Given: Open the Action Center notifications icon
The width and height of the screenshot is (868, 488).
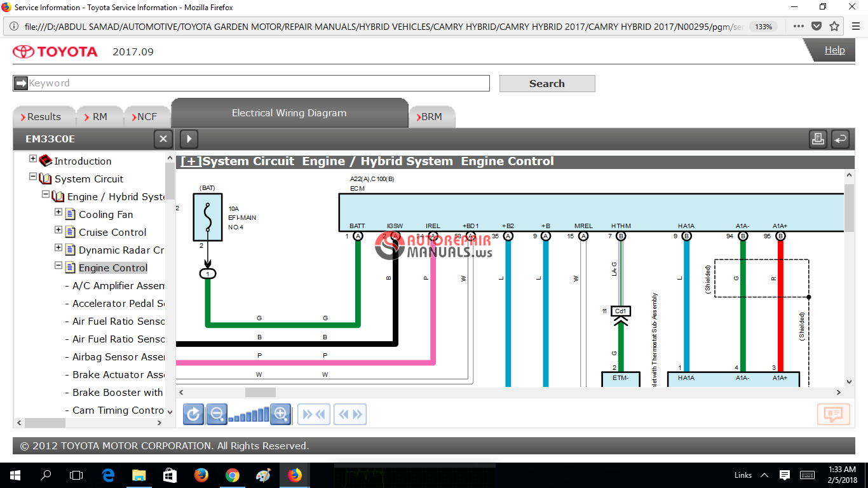Looking at the screenshot, I should pyautogui.click(x=785, y=475).
